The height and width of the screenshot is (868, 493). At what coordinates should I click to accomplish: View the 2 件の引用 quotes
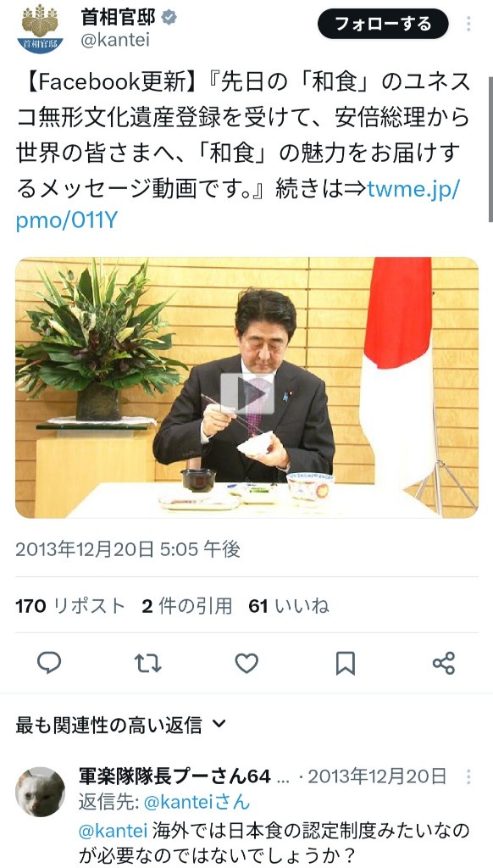[186, 606]
